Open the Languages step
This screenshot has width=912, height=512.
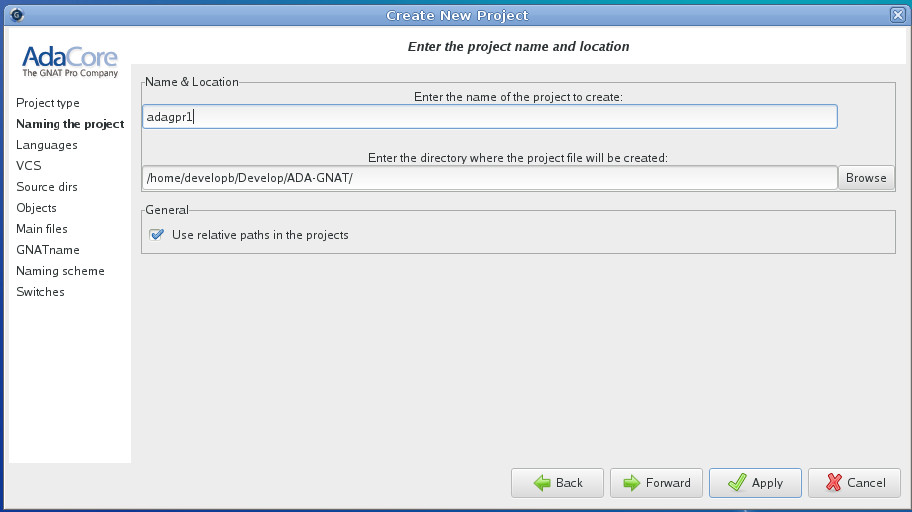click(x=47, y=145)
